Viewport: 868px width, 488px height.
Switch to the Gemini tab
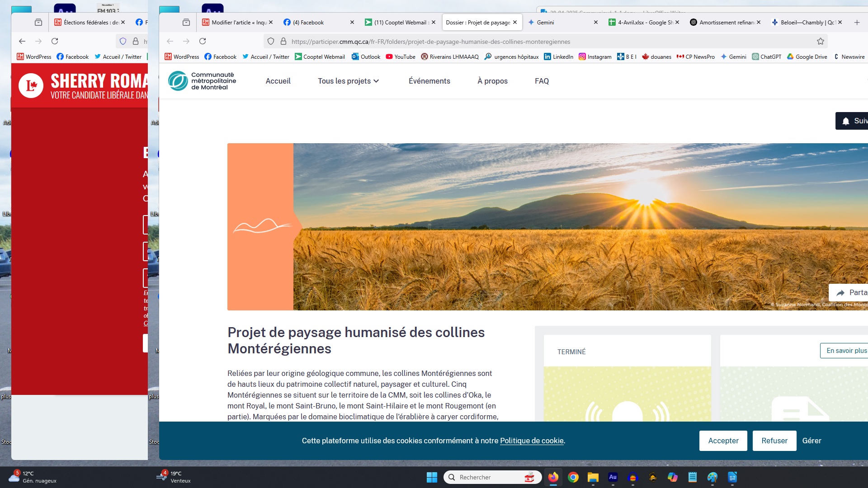pyautogui.click(x=545, y=22)
